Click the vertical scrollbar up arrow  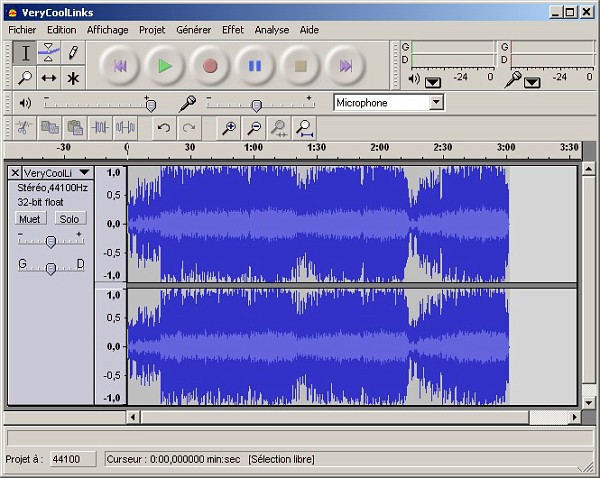click(589, 168)
